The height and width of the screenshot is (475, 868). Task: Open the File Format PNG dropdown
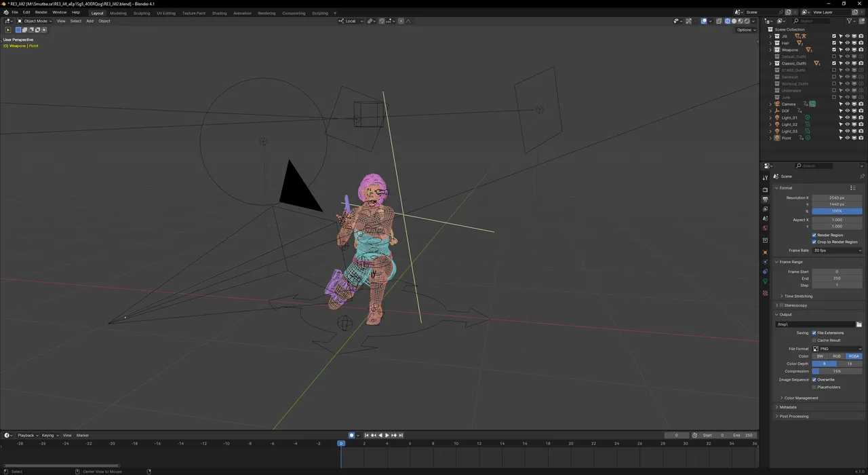click(837, 349)
